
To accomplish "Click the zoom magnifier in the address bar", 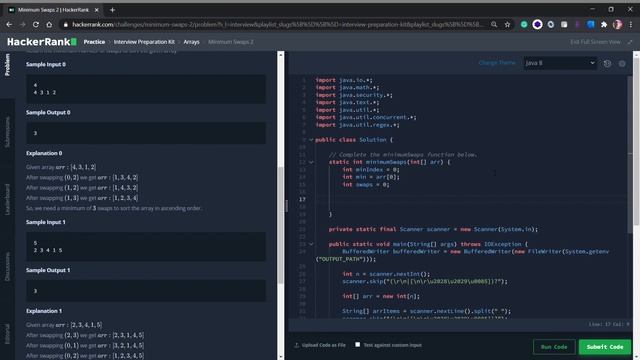I will coord(494,24).
